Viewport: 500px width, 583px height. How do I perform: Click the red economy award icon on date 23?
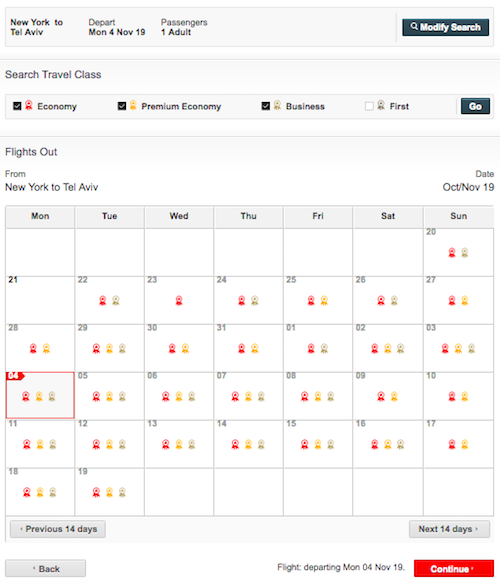179,300
